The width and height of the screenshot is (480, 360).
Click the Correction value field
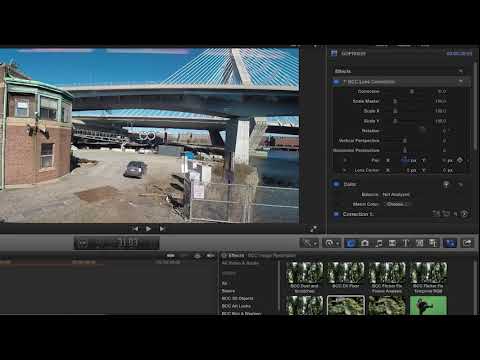[442, 91]
